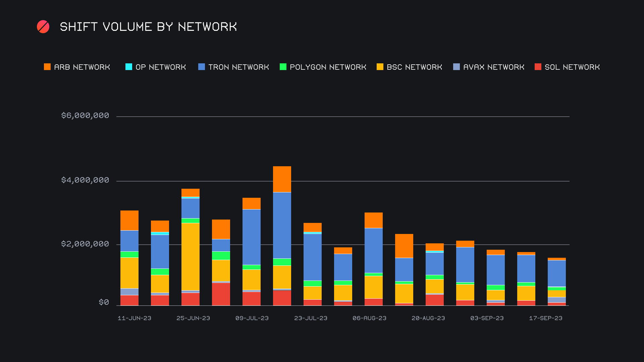Click the BSC Network yellow legend swatch
644x362 pixels.
tap(380, 67)
